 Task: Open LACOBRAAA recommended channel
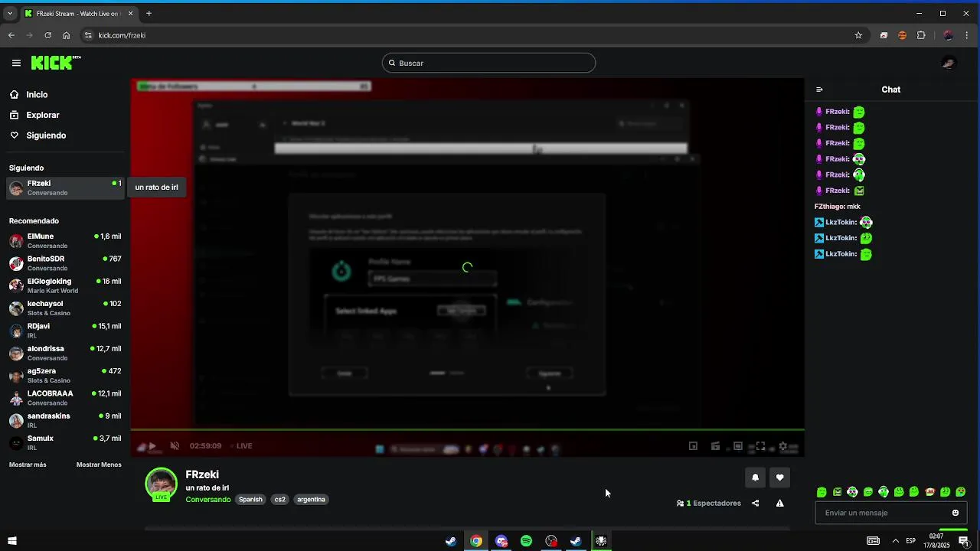[65, 397]
